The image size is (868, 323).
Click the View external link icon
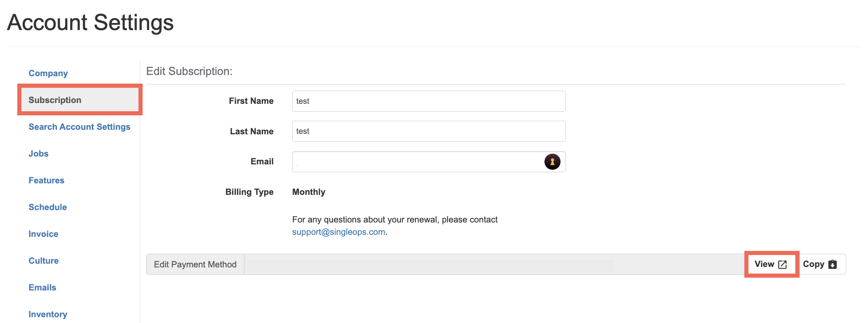782,264
